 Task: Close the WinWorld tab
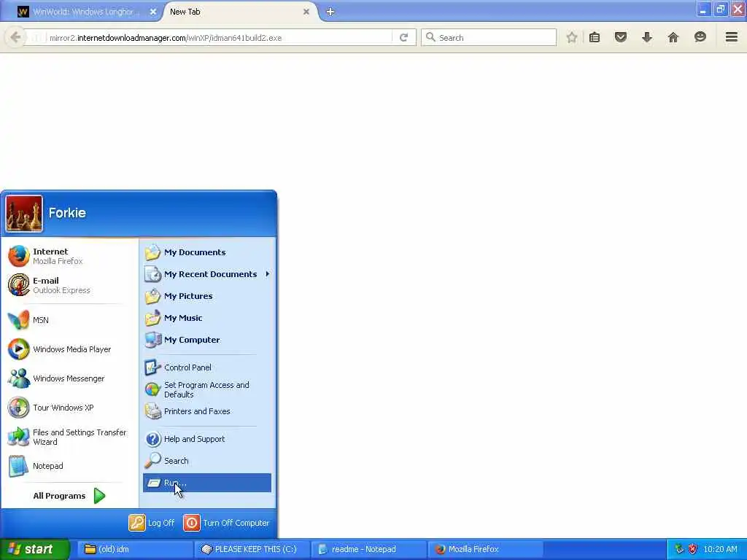click(x=153, y=12)
